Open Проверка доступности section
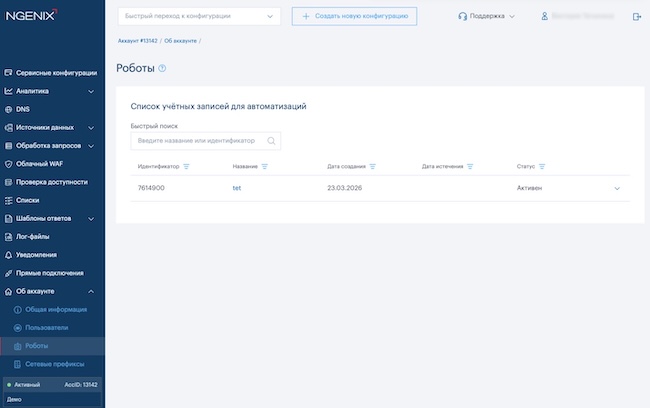The image size is (650, 408). 52,182
